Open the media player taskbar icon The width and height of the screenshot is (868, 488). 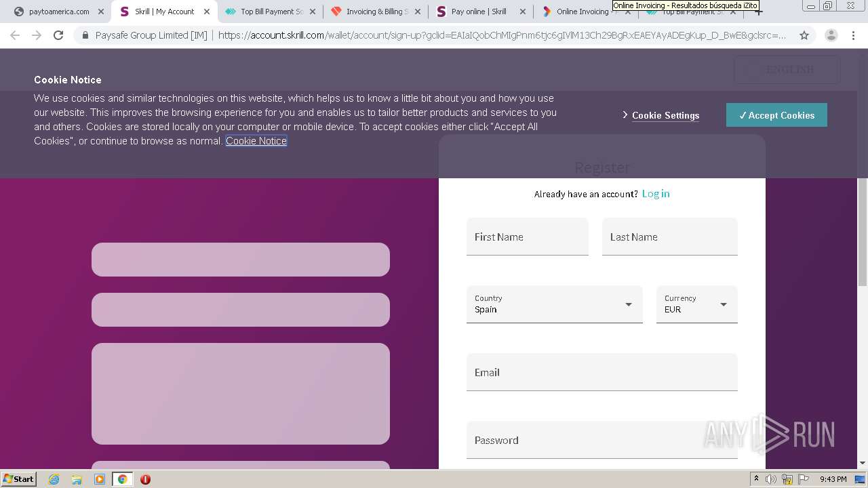pos(100,479)
